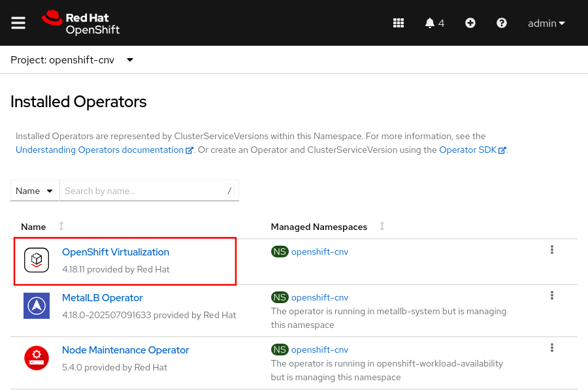
Task: Open openshift-cnv namespace in OpenShift Virtualization row
Action: pos(320,252)
